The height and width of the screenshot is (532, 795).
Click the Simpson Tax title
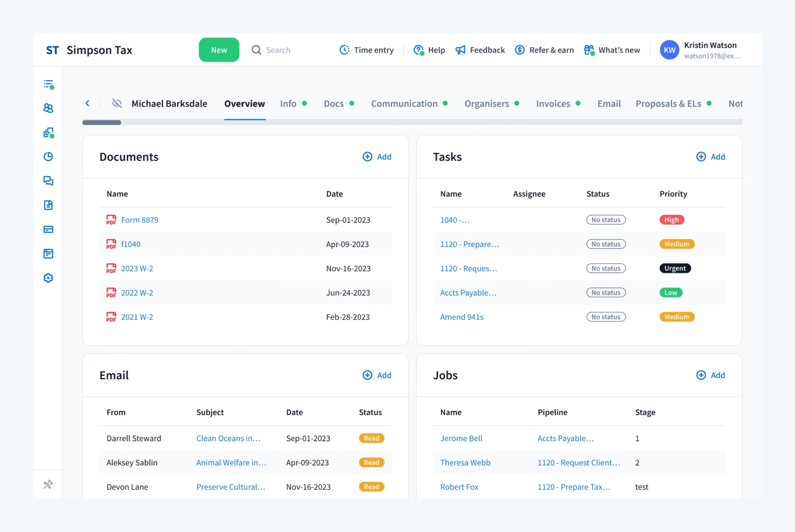pos(99,50)
